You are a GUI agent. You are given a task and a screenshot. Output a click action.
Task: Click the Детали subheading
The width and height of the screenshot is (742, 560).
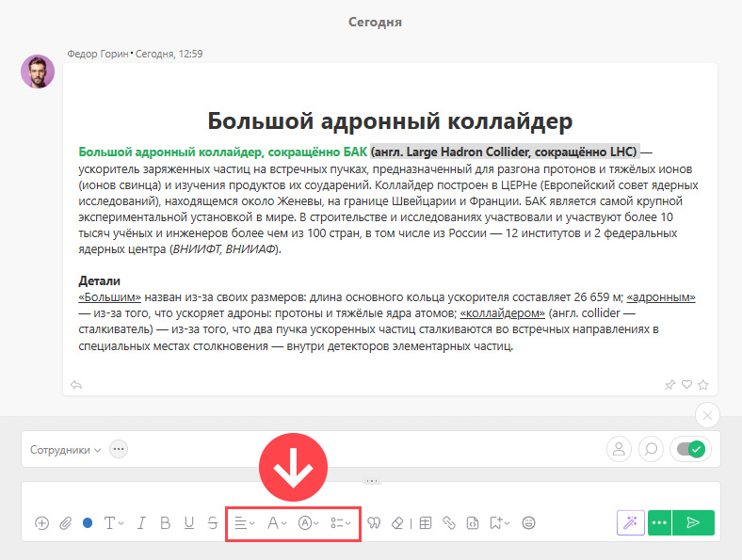100,281
